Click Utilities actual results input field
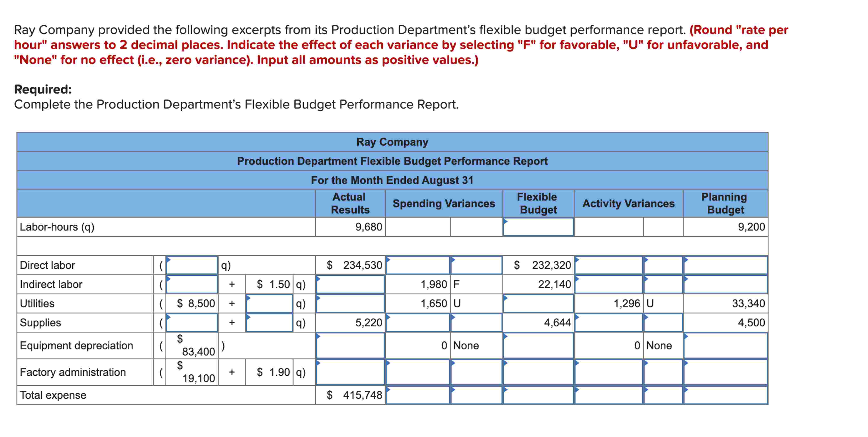Screen dimensions: 868x437 pos(350,304)
